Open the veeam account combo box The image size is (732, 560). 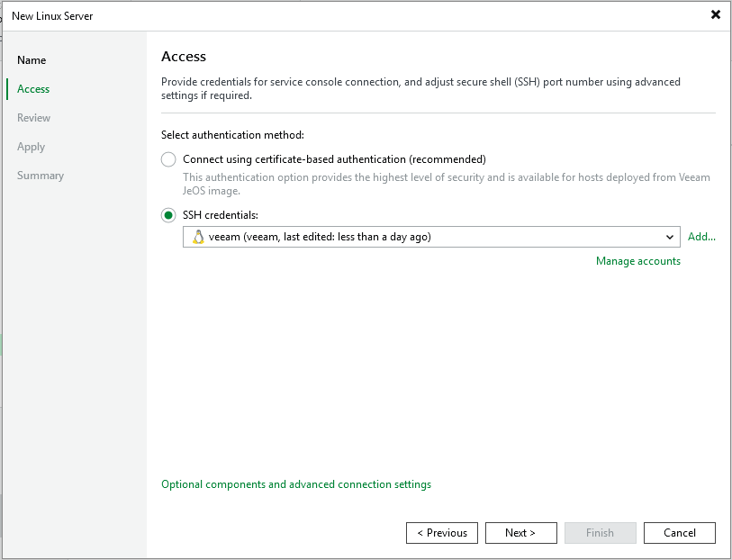click(423, 237)
